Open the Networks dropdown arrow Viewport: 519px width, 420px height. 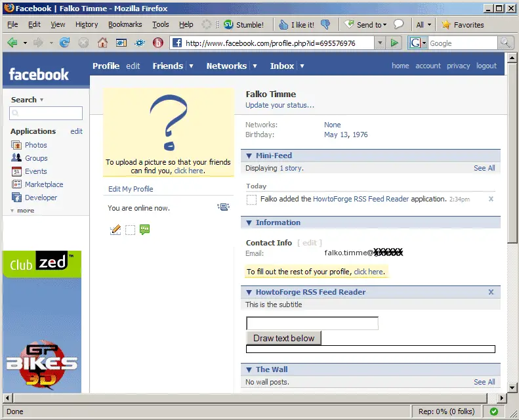pyautogui.click(x=255, y=66)
